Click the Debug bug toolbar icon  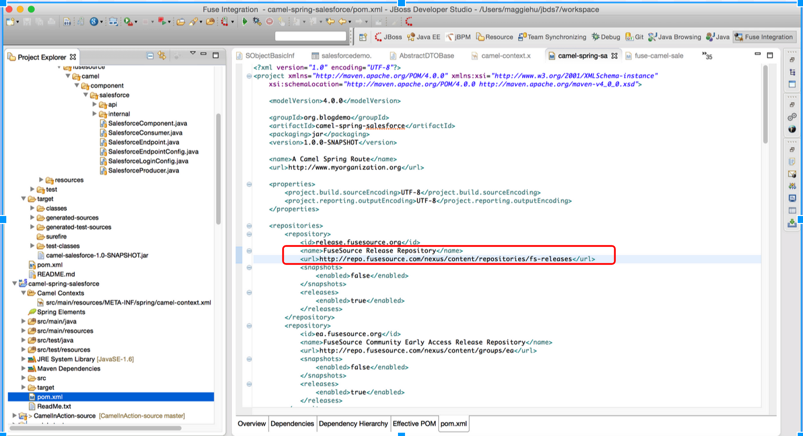pos(257,22)
